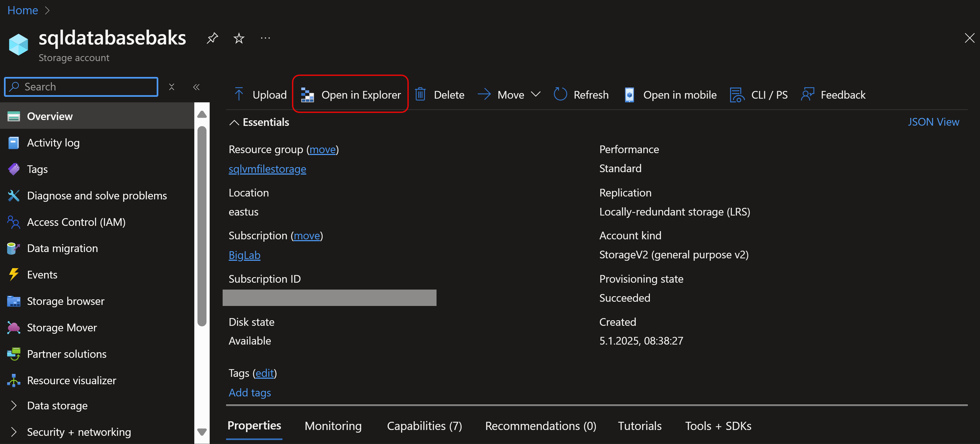Screen dimensions: 980x444
Task: Collapse the sidebar with double chevron
Action: [196, 87]
